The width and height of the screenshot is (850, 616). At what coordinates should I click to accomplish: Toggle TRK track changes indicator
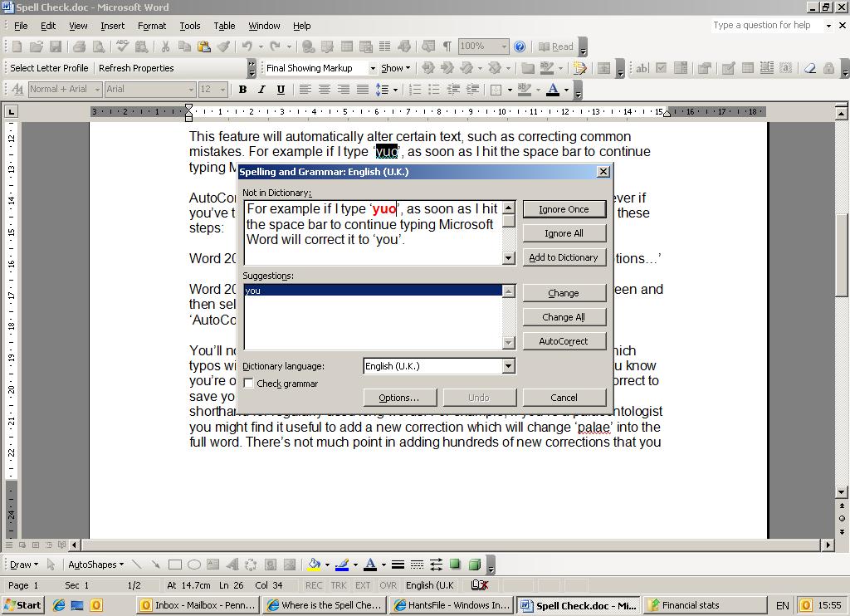[339, 585]
